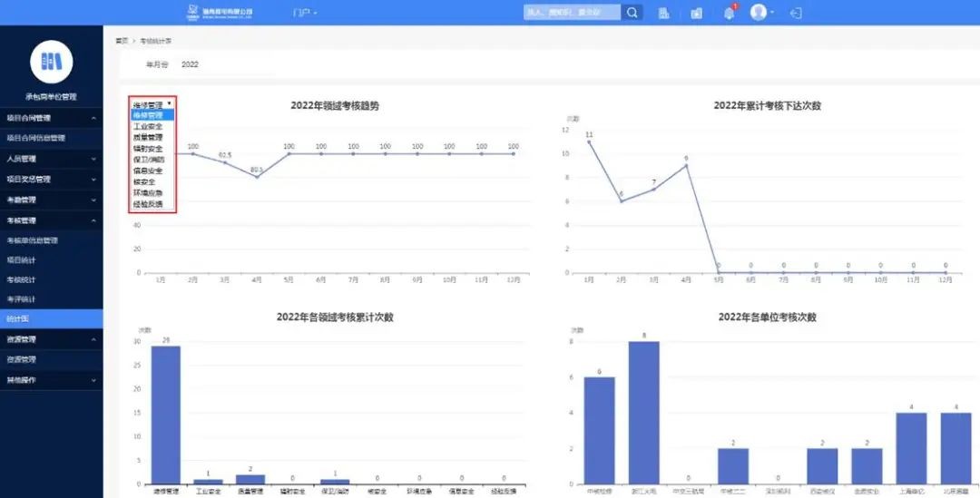The width and height of the screenshot is (980, 498).
Task: Click the search magnifier icon in header
Action: pos(633,13)
